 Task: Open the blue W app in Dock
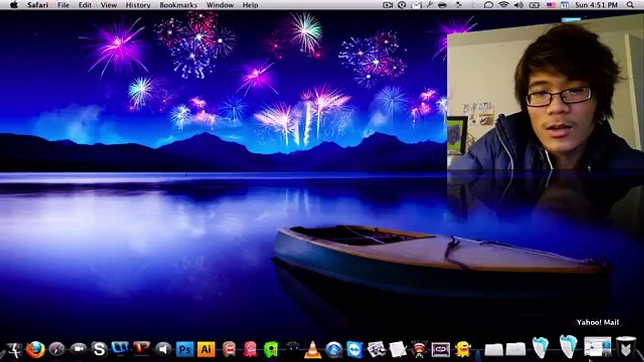(x=120, y=347)
